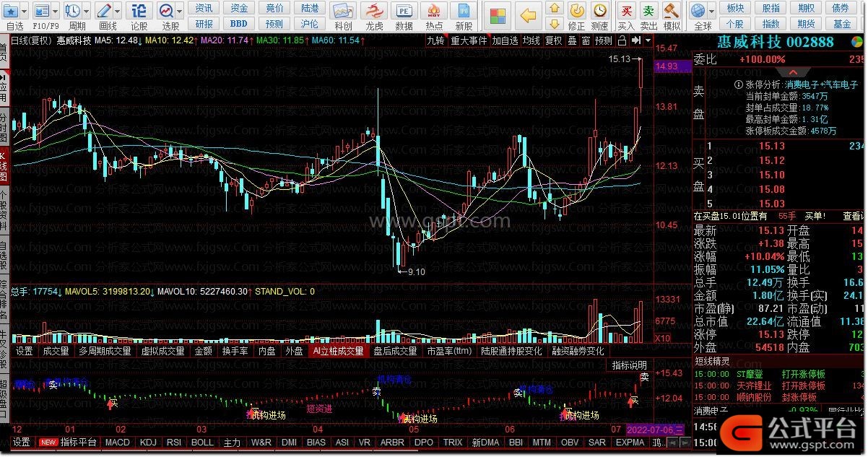This screenshot has width=868, height=457.
Task: Click the X10 volume scale label
Action: [662, 338]
